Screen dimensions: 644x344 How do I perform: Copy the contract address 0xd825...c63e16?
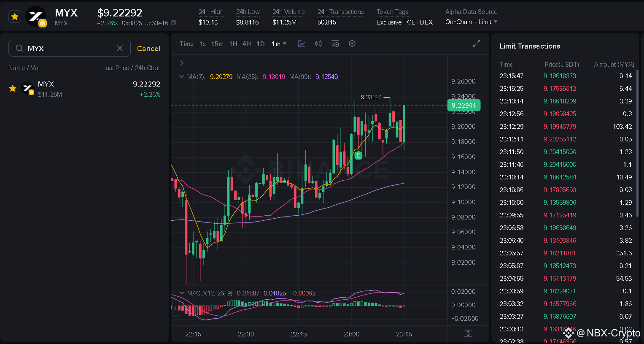point(174,23)
